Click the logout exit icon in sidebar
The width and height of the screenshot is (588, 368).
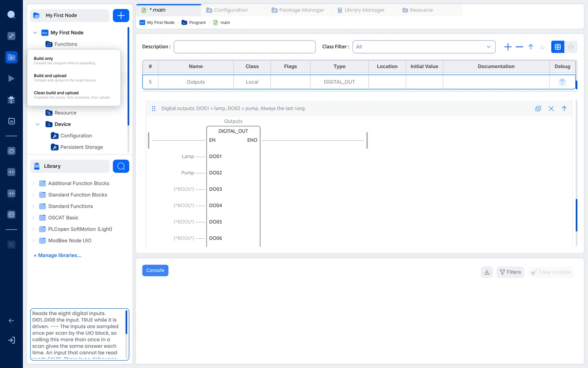(x=11, y=340)
